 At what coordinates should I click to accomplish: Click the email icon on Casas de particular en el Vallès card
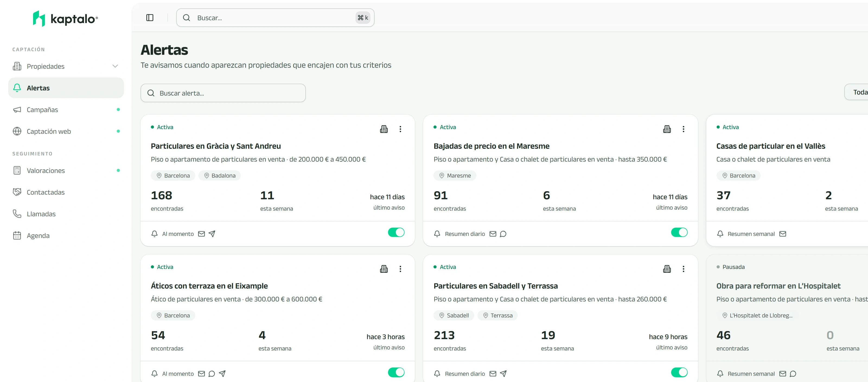point(782,234)
